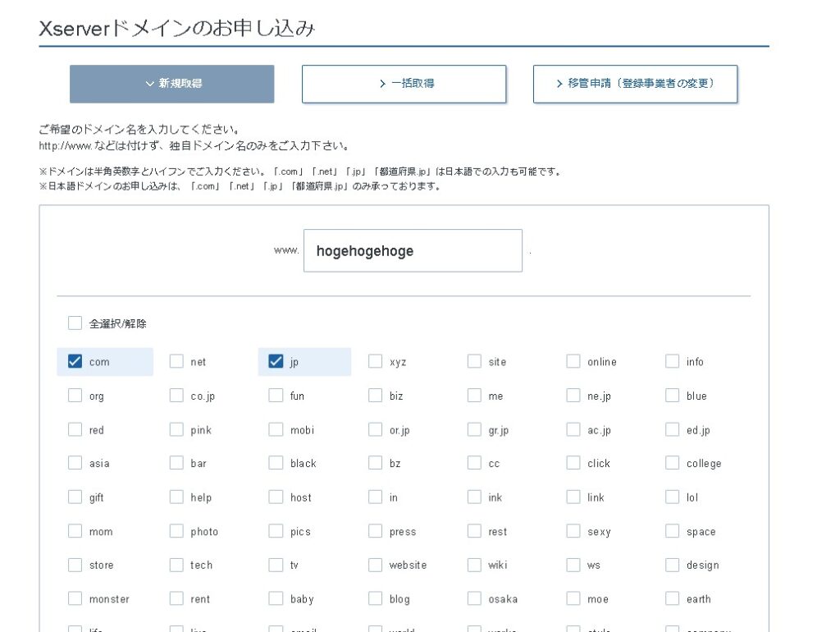Viewport: 840px width, 632px height.
Task: Toggle the 全選択/解除 checkbox
Action: (75, 323)
